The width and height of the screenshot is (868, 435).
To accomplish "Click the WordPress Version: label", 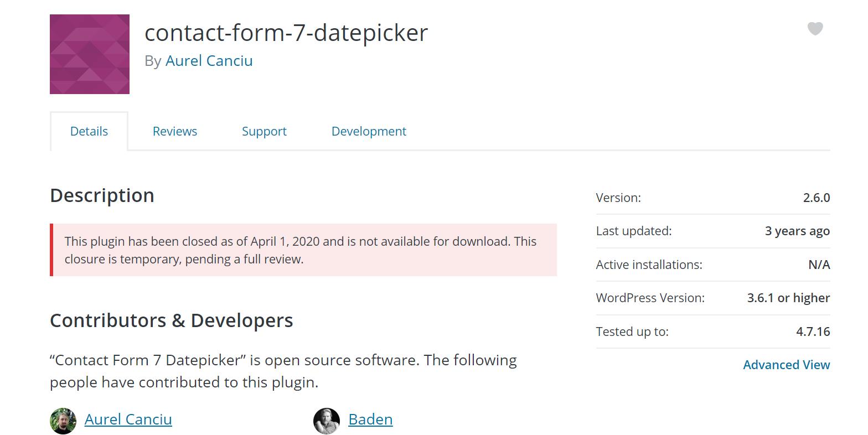I will pos(650,298).
